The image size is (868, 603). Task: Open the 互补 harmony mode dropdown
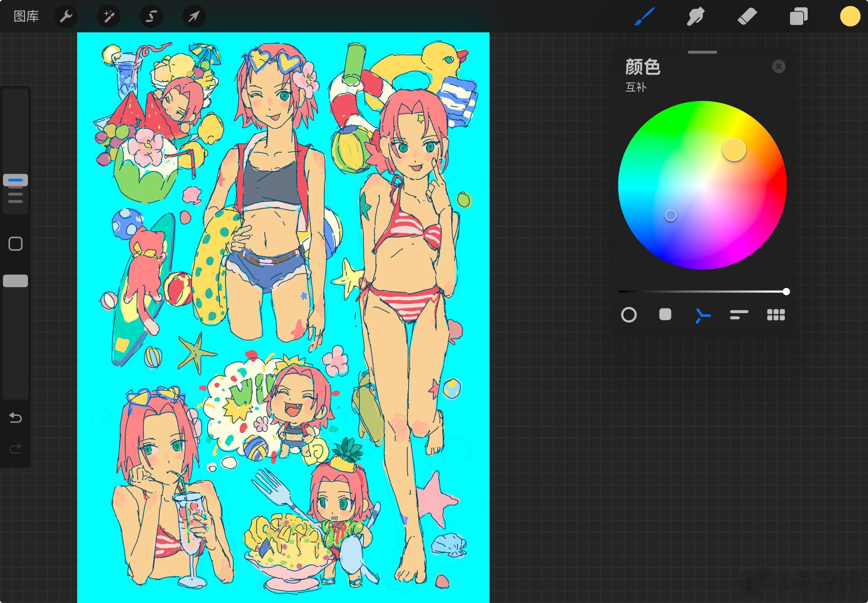click(636, 87)
